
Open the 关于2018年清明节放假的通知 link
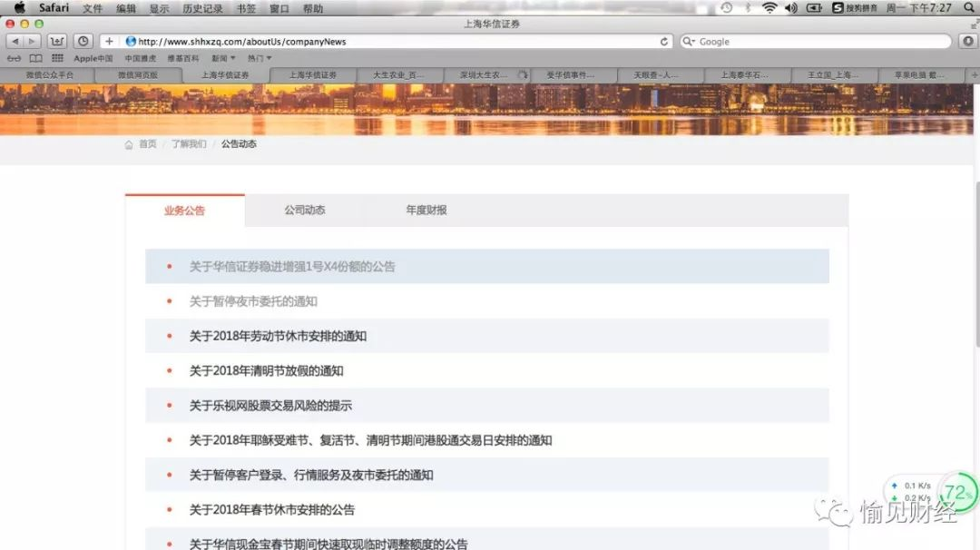coord(266,371)
